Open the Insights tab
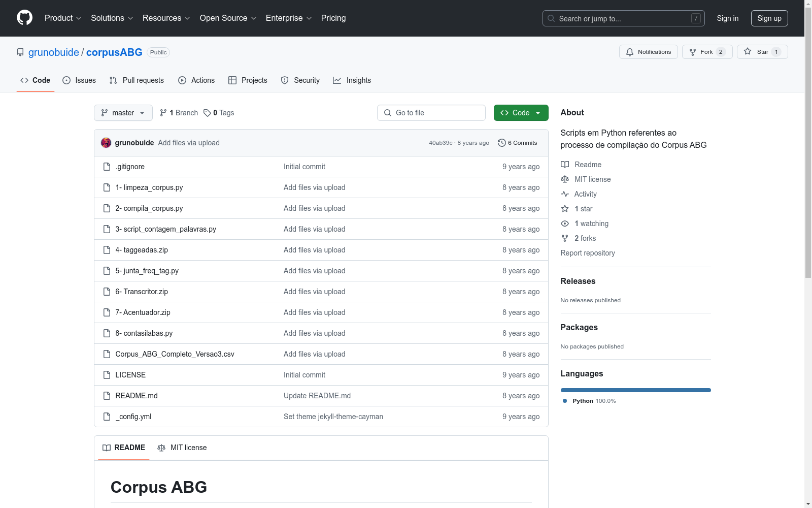This screenshot has width=812, height=508. coord(352,80)
